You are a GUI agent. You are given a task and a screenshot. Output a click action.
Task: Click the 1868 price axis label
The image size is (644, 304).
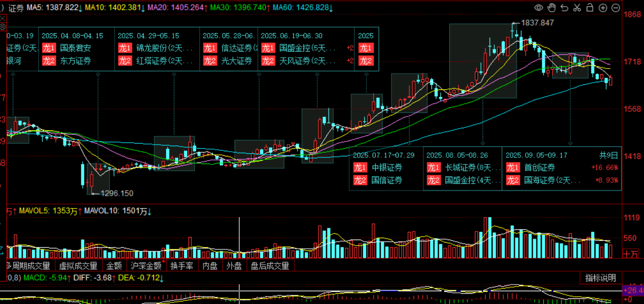pos(632,14)
